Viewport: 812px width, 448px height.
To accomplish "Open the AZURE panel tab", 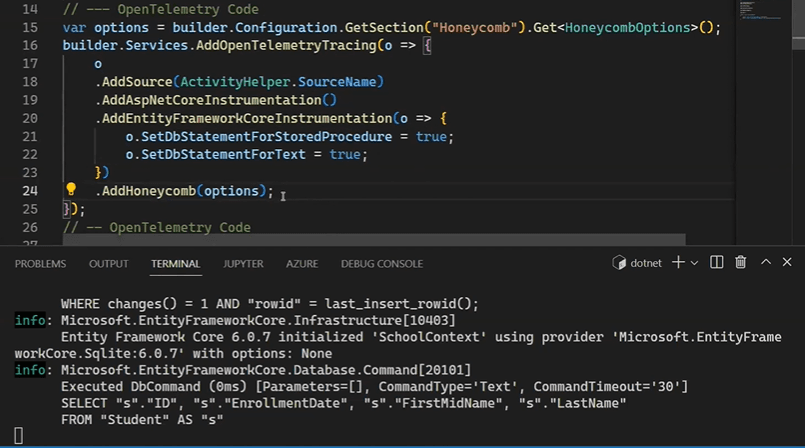I will click(302, 264).
